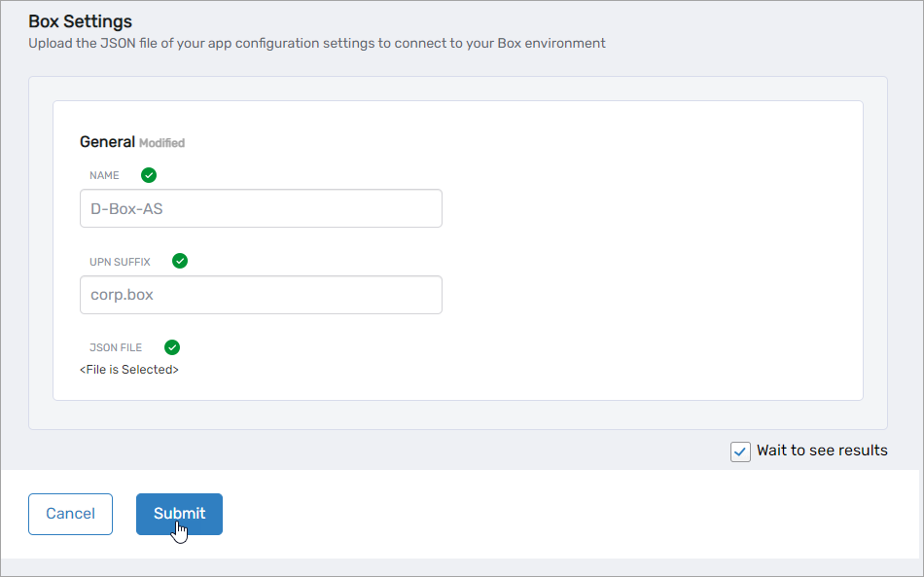Click the green checkmark beside UPN SUFFIX
This screenshot has width=924, height=577.
(x=180, y=261)
